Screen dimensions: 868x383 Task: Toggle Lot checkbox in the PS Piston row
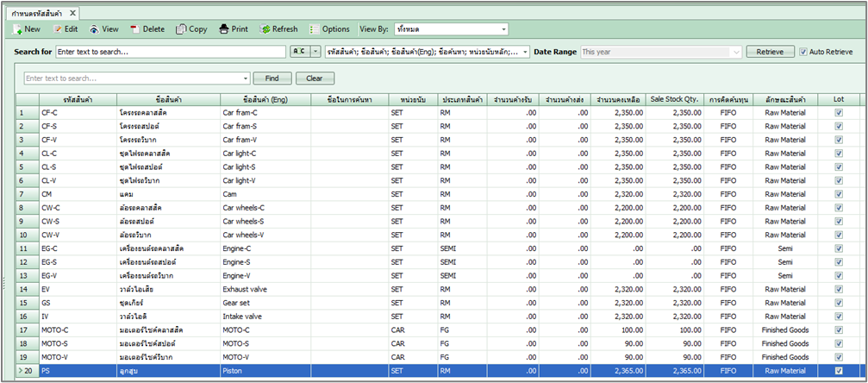(838, 371)
